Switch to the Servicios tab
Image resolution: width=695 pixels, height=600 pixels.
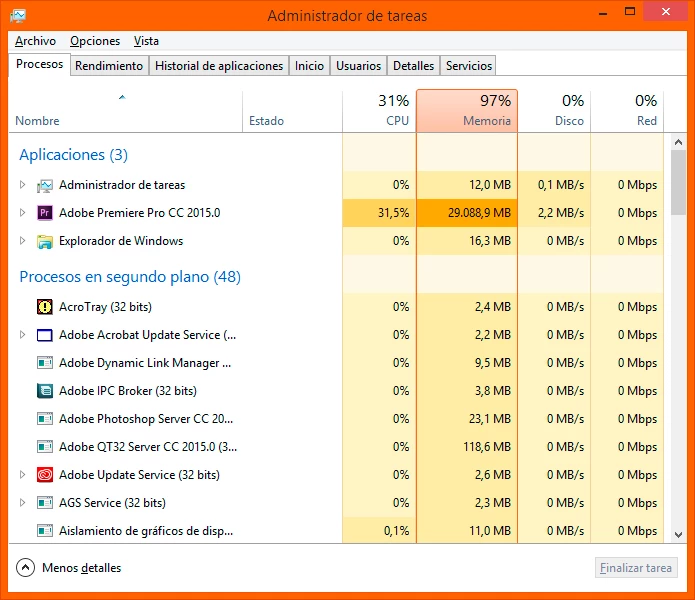[469, 66]
